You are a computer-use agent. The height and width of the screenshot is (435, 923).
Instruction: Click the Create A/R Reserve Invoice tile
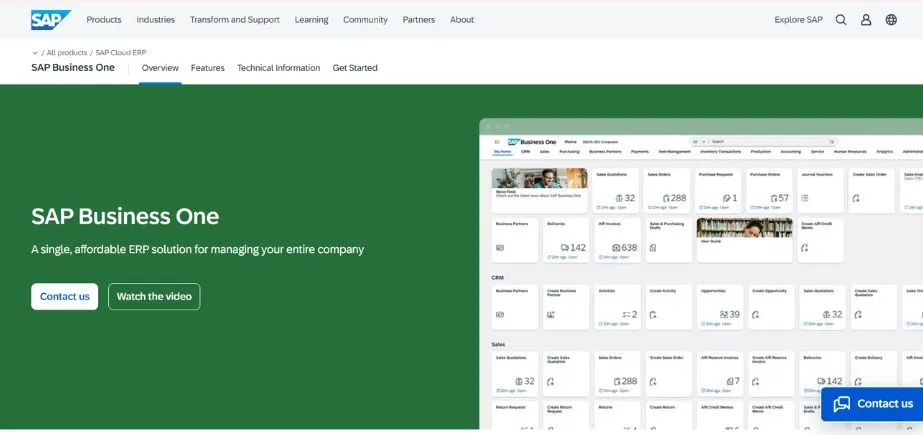pyautogui.click(x=771, y=374)
